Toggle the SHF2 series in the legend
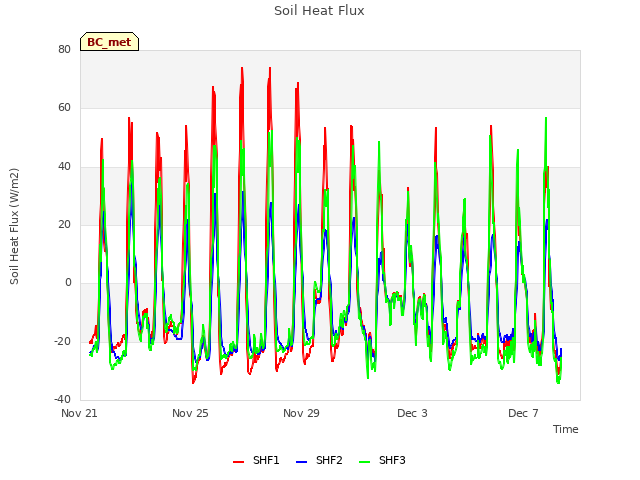Screen dimensions: 640x480 pos(319,461)
